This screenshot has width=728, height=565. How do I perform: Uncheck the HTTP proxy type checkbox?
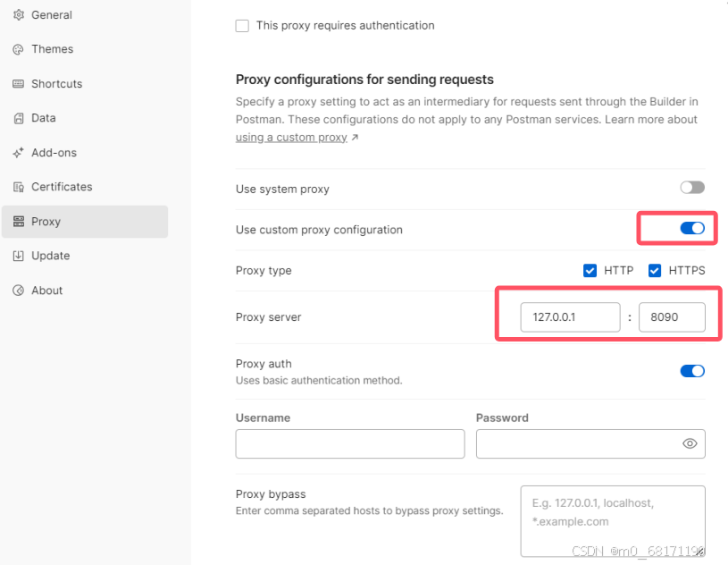(x=590, y=270)
